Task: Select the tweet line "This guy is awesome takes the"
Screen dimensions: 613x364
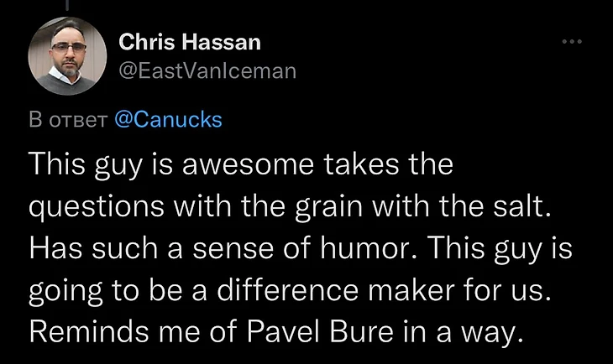Action: [x=241, y=164]
